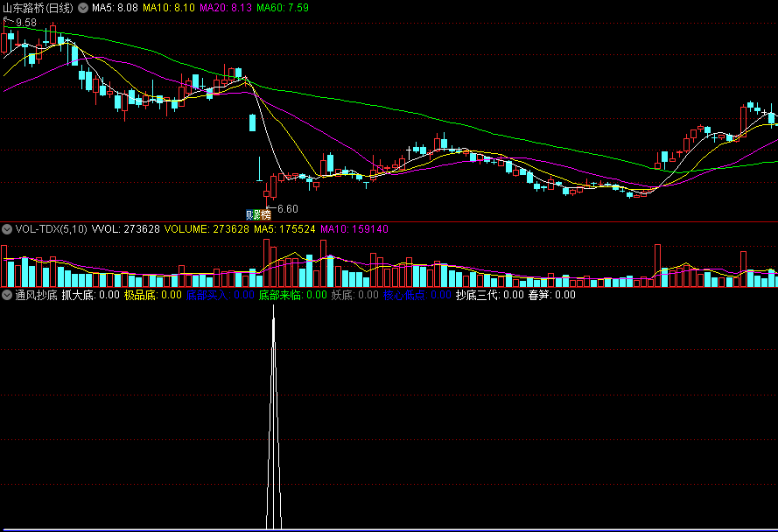Select the yellow VOLUME: 273628 value
The image size is (778, 532).
[207, 229]
